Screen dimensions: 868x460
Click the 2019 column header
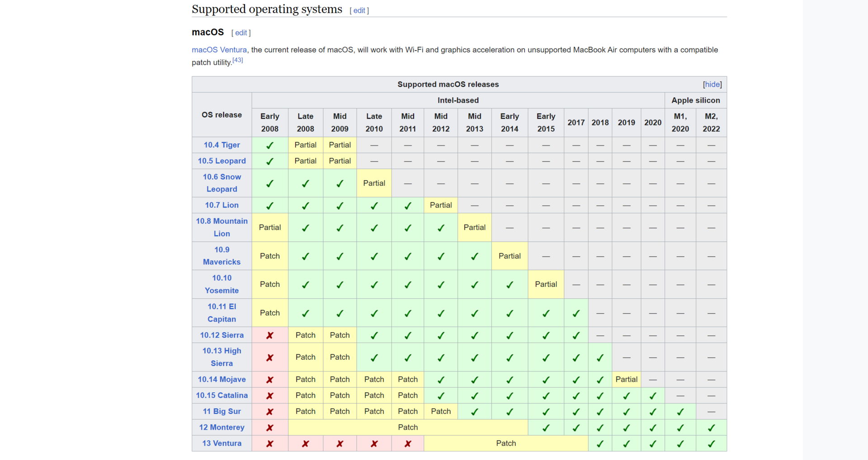click(x=627, y=122)
